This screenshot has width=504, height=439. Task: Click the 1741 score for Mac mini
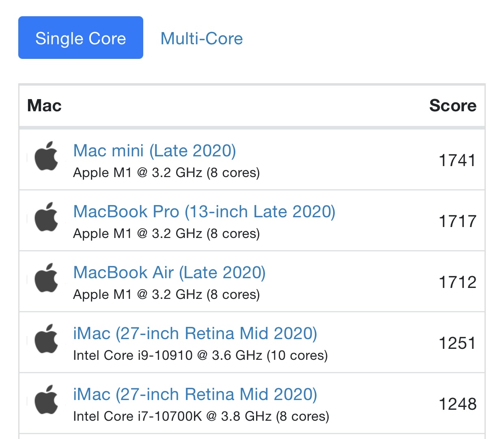[x=457, y=160]
